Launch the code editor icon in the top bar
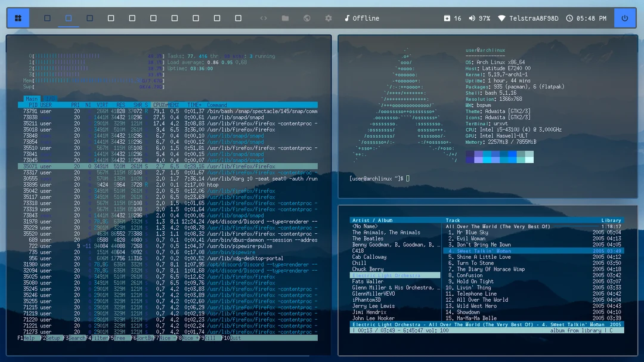Image resolution: width=644 pixels, height=362 pixels. (x=263, y=18)
